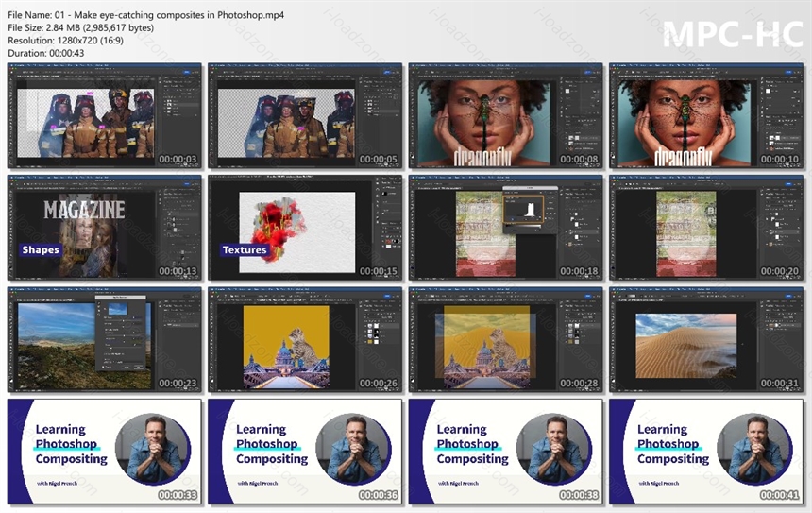
Task: Click the thumbnail with timestamp 00:00:10
Action: [x=706, y=115]
